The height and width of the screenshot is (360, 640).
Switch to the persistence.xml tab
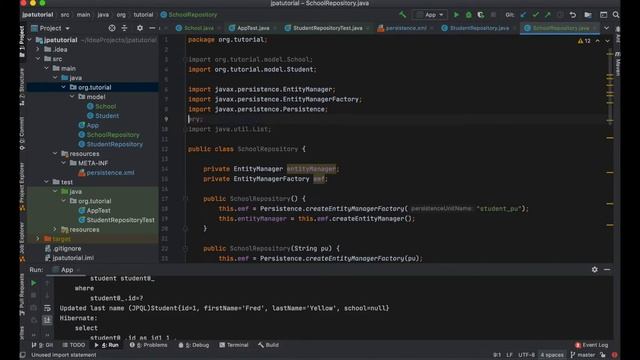[402, 28]
